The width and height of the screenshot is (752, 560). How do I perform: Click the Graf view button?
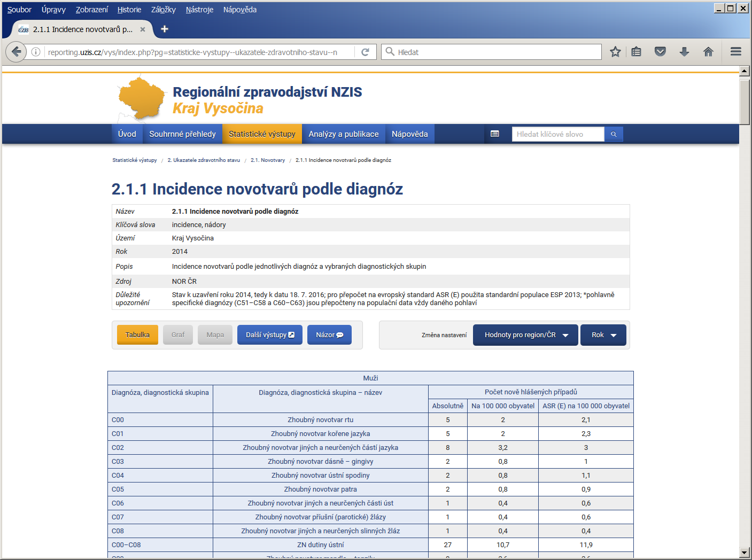point(178,335)
